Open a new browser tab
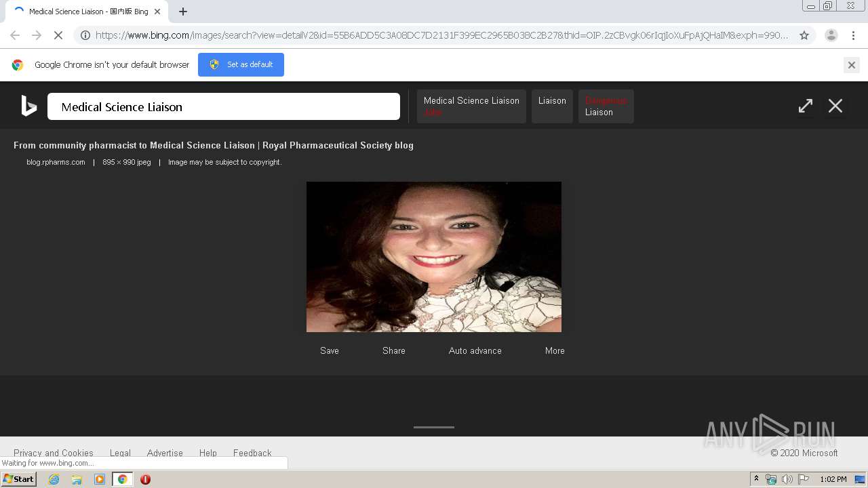Screen dimensions: 868x488 coord(183,12)
